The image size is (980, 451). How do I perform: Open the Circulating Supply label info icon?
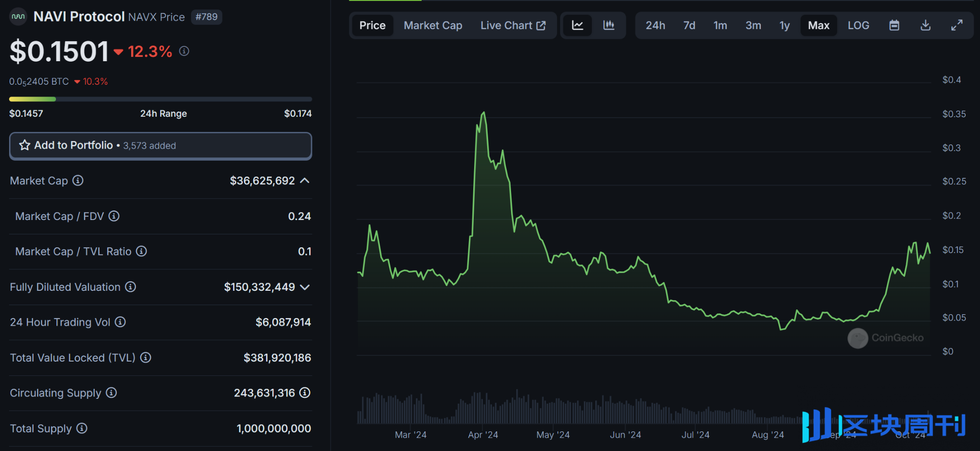click(x=111, y=393)
